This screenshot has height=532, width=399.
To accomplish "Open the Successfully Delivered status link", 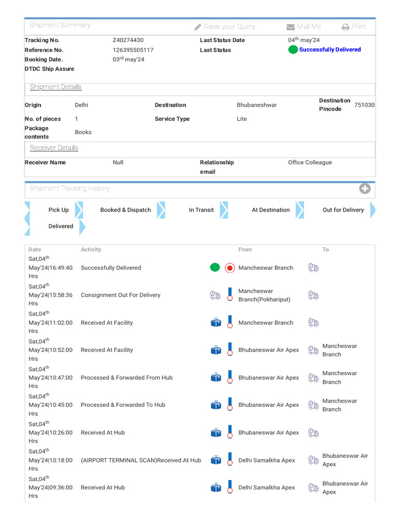I will point(330,50).
